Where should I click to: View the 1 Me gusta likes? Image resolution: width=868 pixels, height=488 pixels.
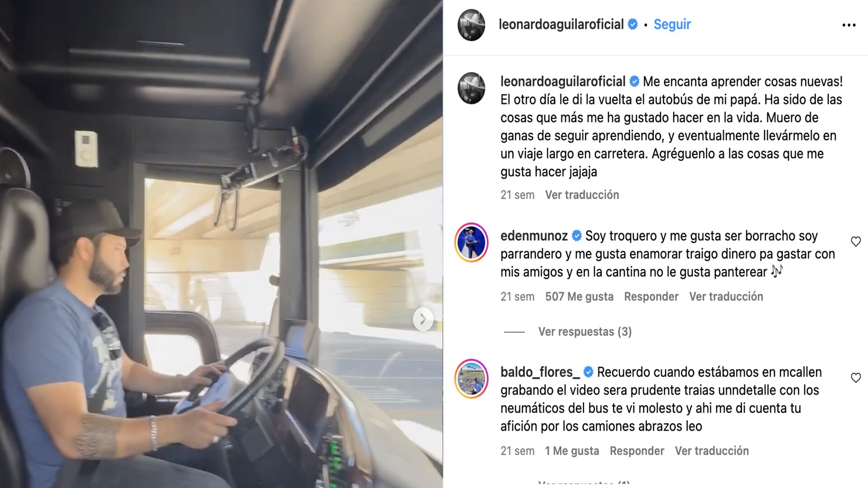(x=572, y=451)
